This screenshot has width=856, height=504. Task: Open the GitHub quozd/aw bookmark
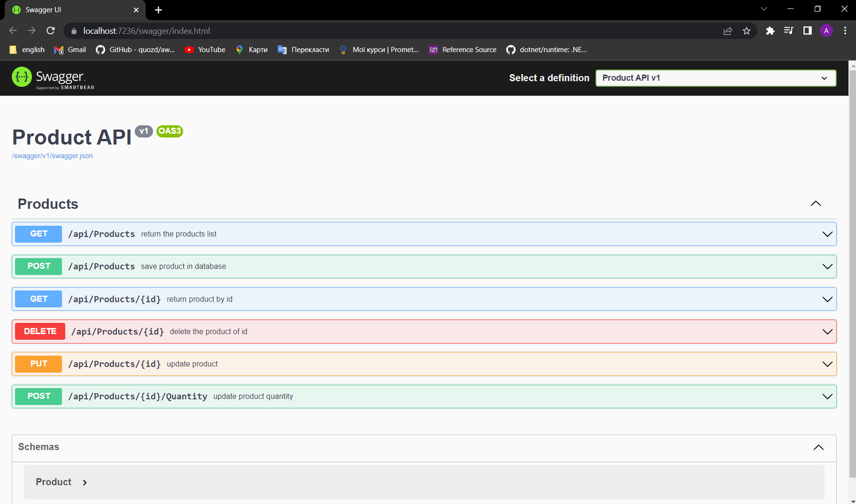coord(136,49)
